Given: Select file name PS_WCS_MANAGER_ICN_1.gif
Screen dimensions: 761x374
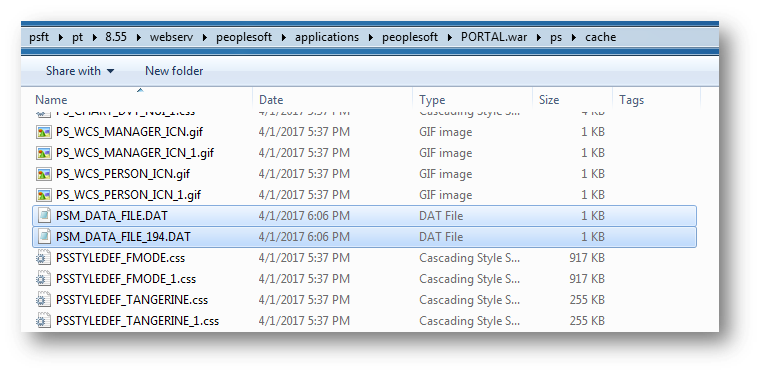Looking at the screenshot, I should pyautogui.click(x=135, y=153).
